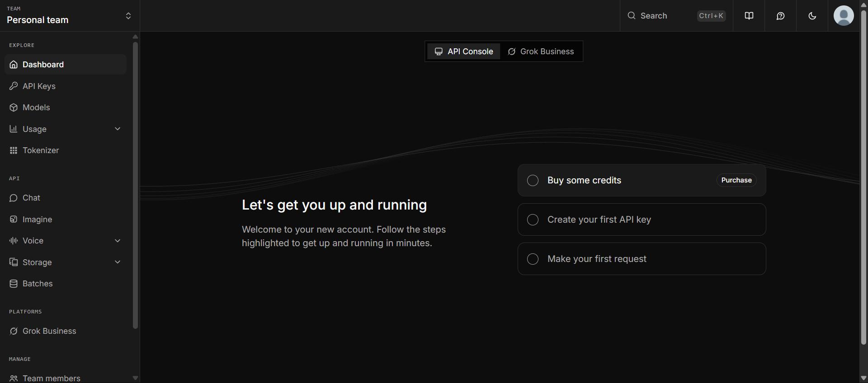Expand the Voice section chevron
868x383 pixels.
(118, 241)
